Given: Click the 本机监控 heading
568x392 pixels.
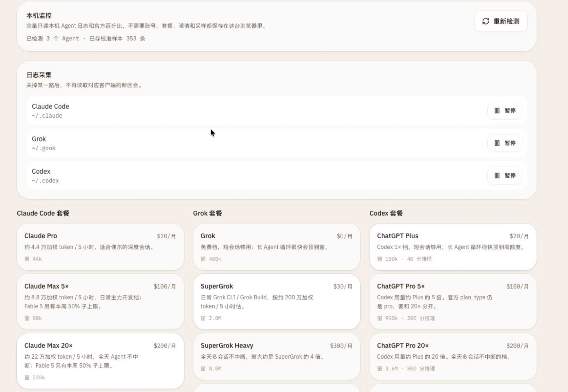Looking at the screenshot, I should tap(39, 15).
